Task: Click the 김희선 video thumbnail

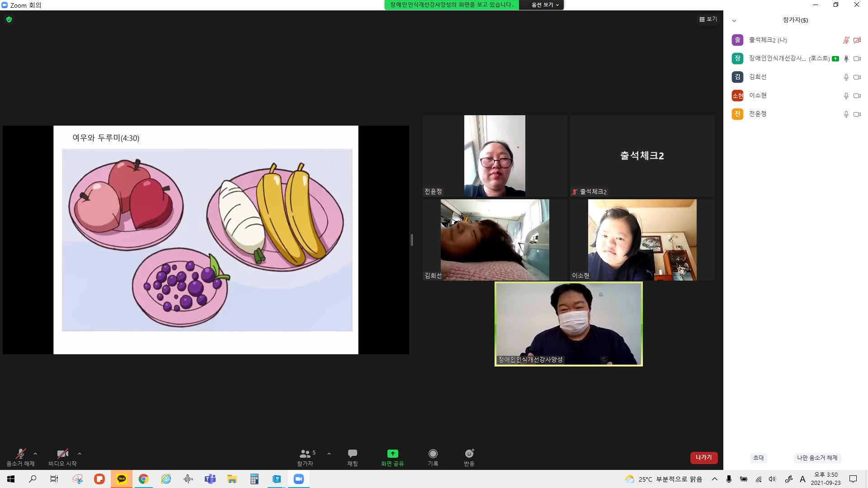Action: pos(495,240)
